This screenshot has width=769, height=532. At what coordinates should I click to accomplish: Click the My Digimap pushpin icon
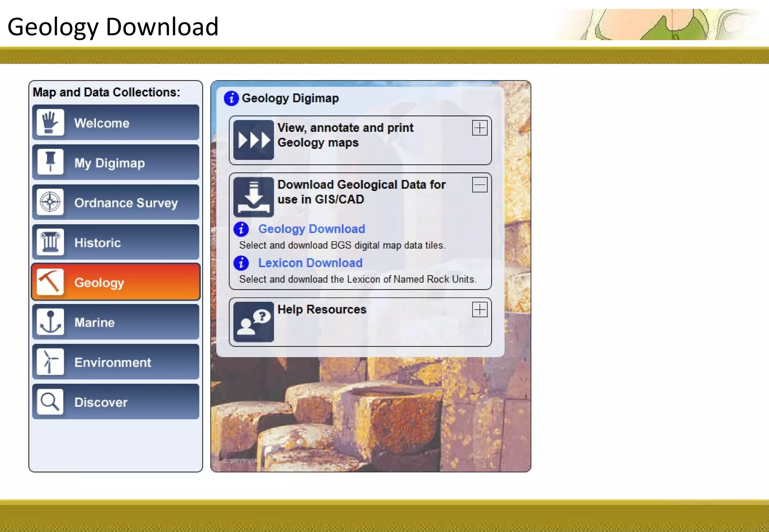50,162
